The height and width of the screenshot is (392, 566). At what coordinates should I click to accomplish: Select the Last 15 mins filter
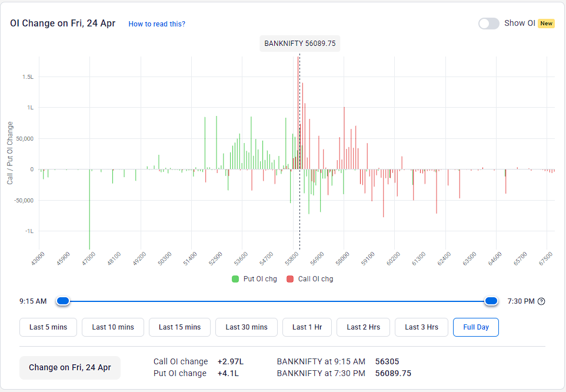point(179,327)
